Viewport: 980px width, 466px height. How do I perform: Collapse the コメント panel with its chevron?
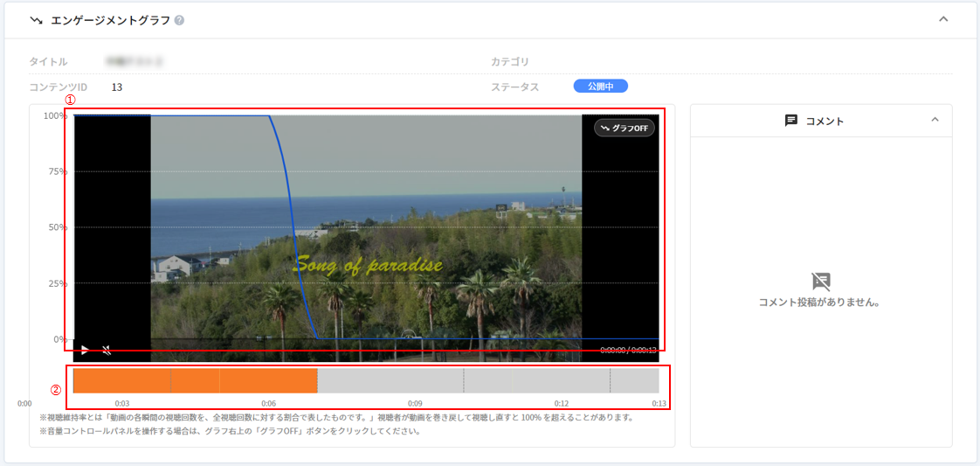pyautogui.click(x=935, y=120)
